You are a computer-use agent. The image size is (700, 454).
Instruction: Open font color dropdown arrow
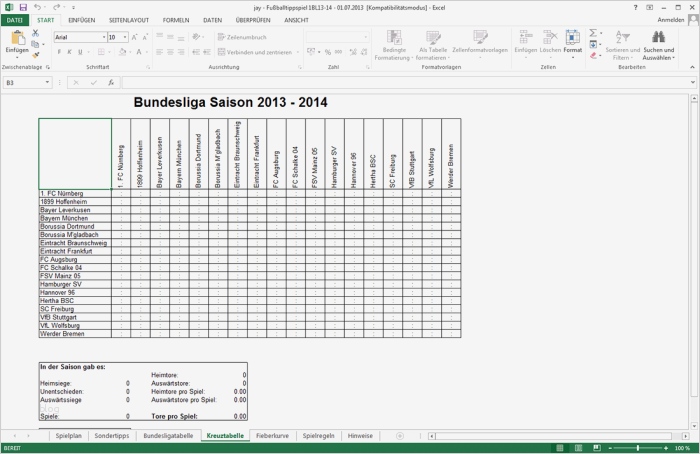pos(146,52)
